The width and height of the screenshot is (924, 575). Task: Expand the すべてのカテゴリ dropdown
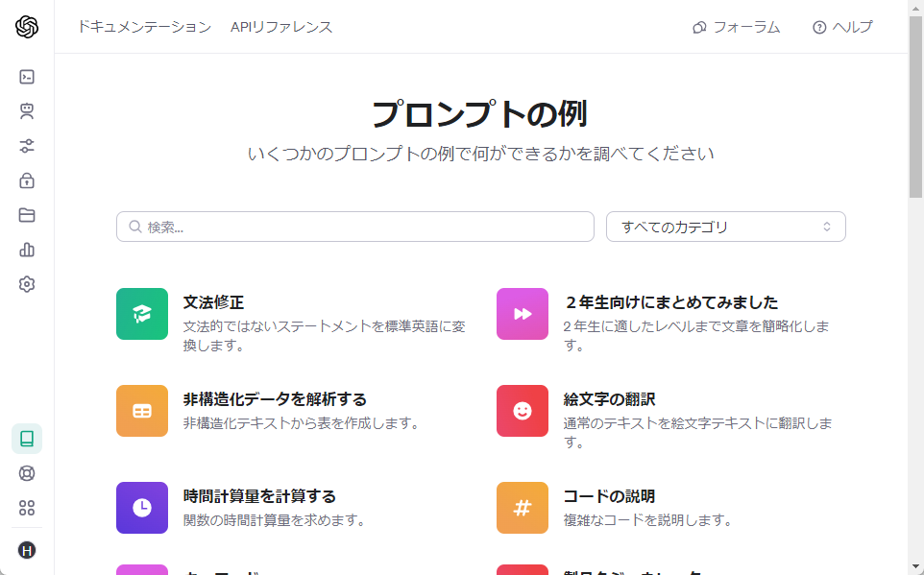725,228
